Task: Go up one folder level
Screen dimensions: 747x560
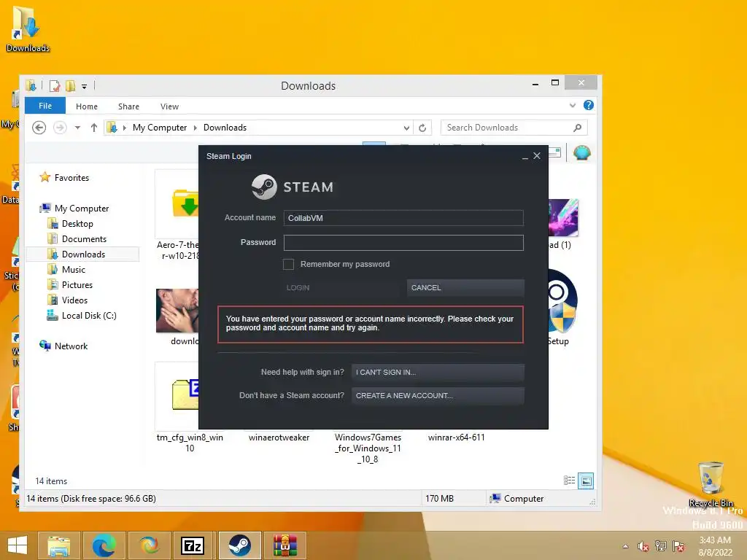Action: (94, 128)
